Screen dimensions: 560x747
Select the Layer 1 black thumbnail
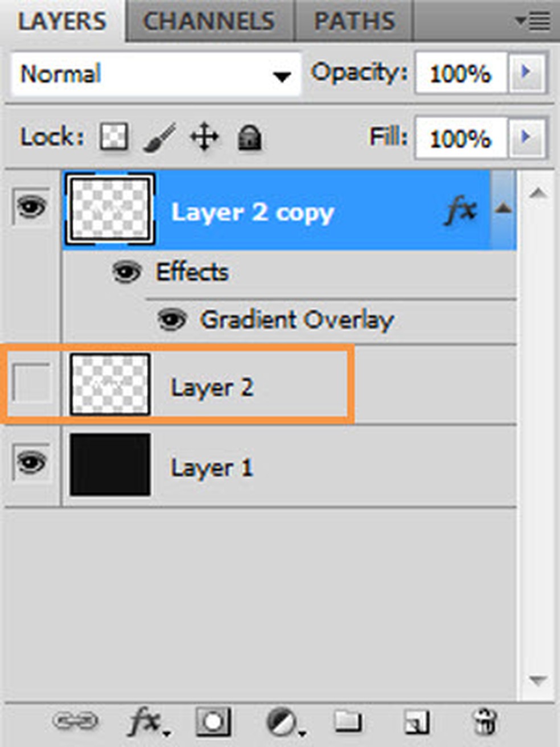(x=110, y=465)
